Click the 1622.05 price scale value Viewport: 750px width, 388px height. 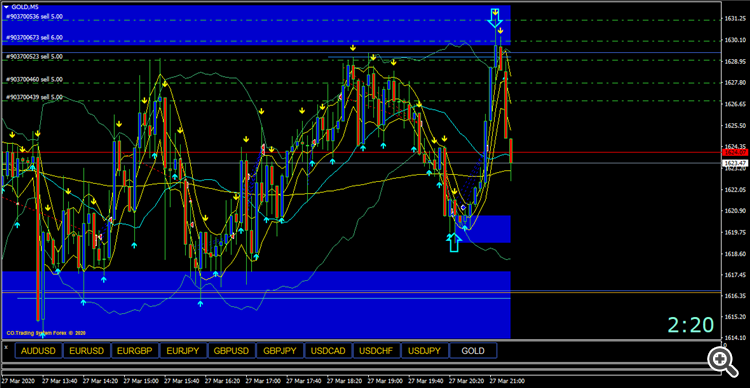click(x=735, y=189)
